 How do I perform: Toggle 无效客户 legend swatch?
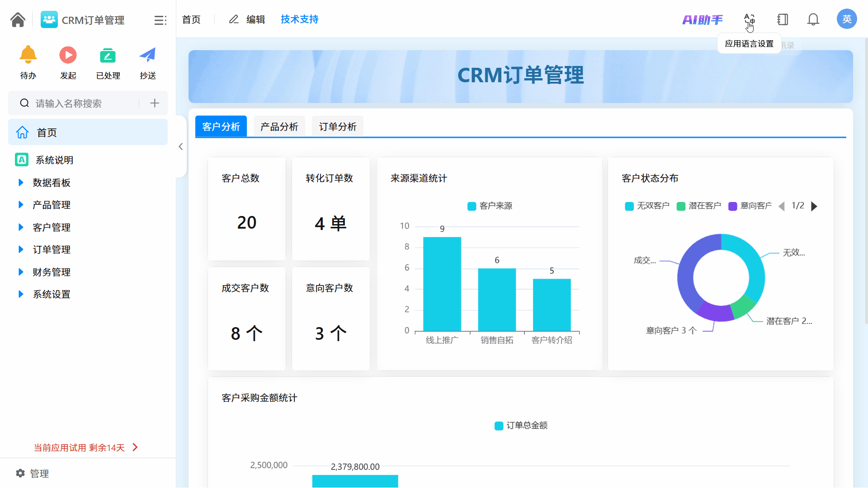(629, 206)
